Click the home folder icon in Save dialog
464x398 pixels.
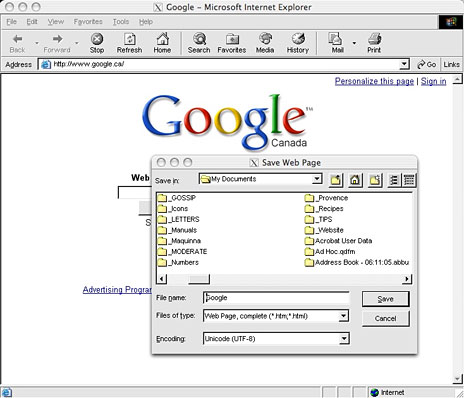point(355,180)
